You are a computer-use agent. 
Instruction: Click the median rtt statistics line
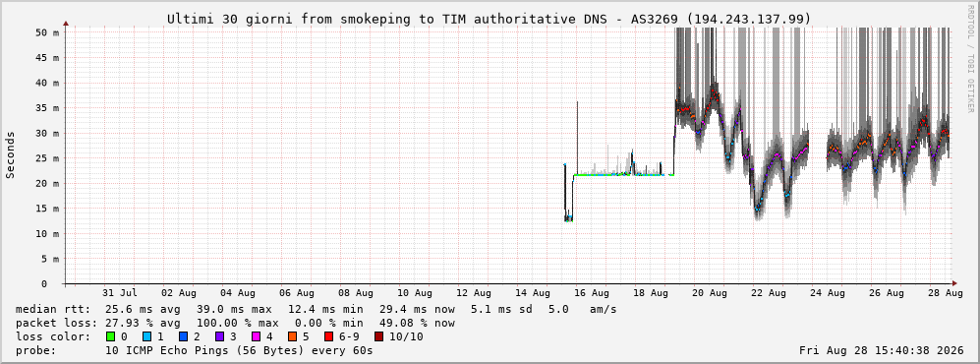(316, 309)
